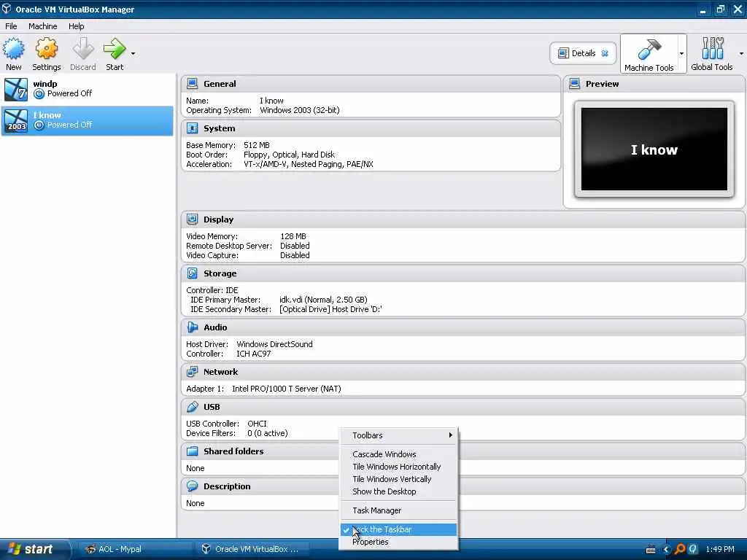
Task: Open the File menu
Action: (x=11, y=26)
